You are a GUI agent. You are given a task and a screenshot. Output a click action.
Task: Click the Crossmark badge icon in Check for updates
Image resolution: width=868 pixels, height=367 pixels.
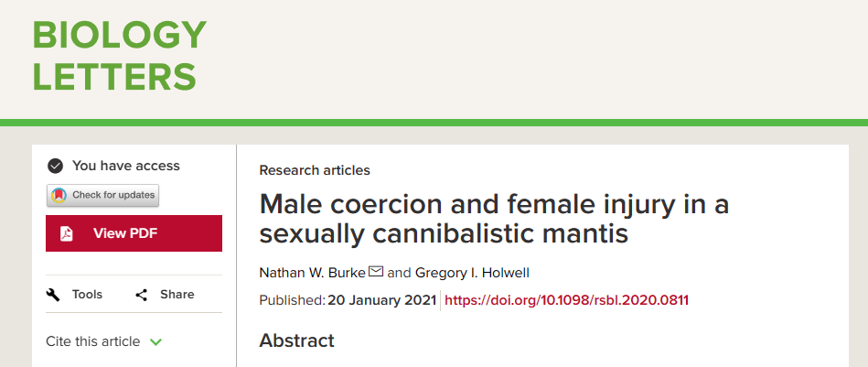[59, 195]
